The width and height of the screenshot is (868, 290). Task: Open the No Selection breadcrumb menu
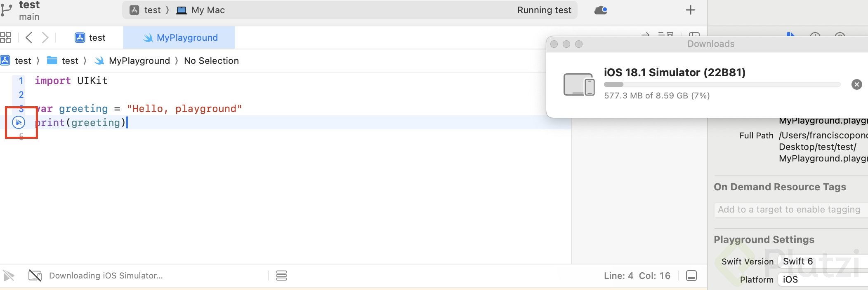point(211,61)
